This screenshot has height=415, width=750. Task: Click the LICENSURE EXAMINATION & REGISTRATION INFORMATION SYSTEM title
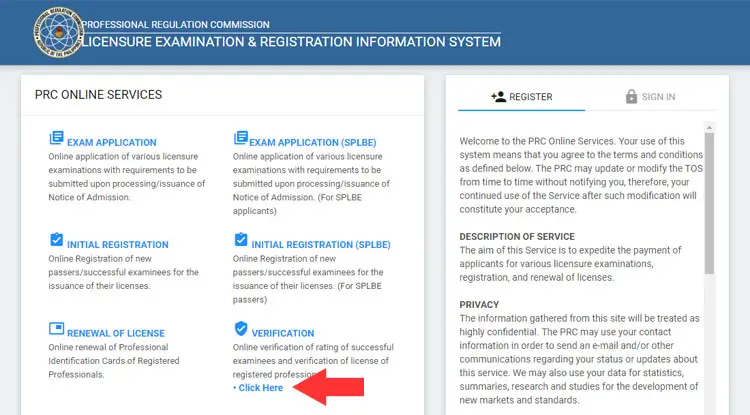(x=291, y=42)
